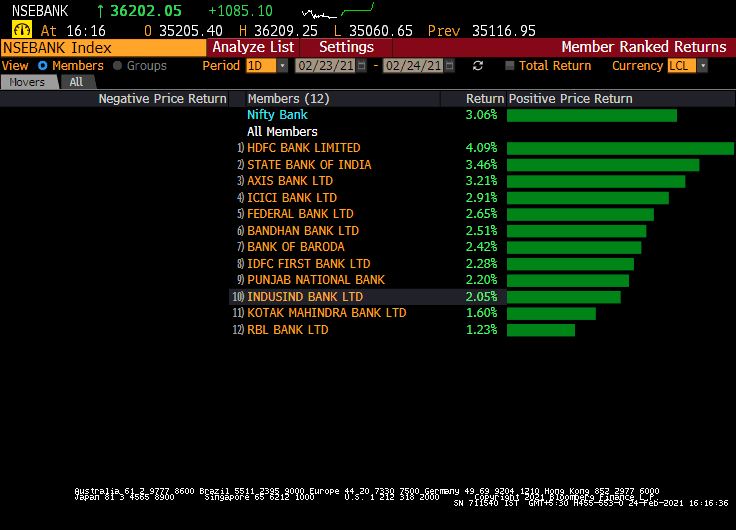Click the refresh icon next to date range
Image resolution: width=736 pixels, height=530 pixels.
(478, 66)
